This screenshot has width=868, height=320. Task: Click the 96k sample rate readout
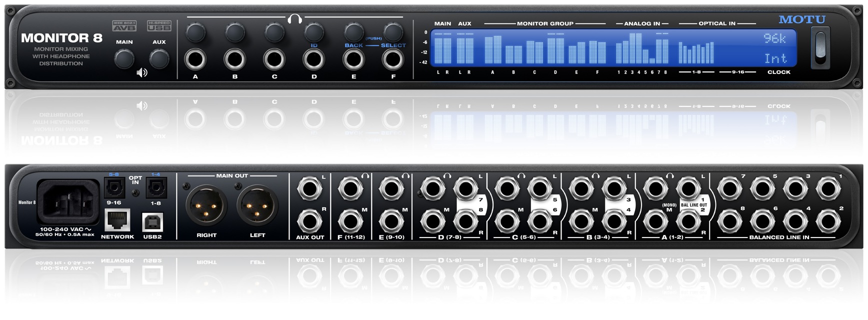tap(775, 38)
